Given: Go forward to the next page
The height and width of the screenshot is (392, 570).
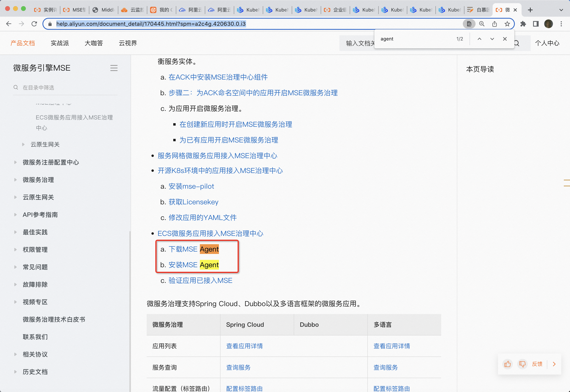Looking at the screenshot, I should 21,24.
